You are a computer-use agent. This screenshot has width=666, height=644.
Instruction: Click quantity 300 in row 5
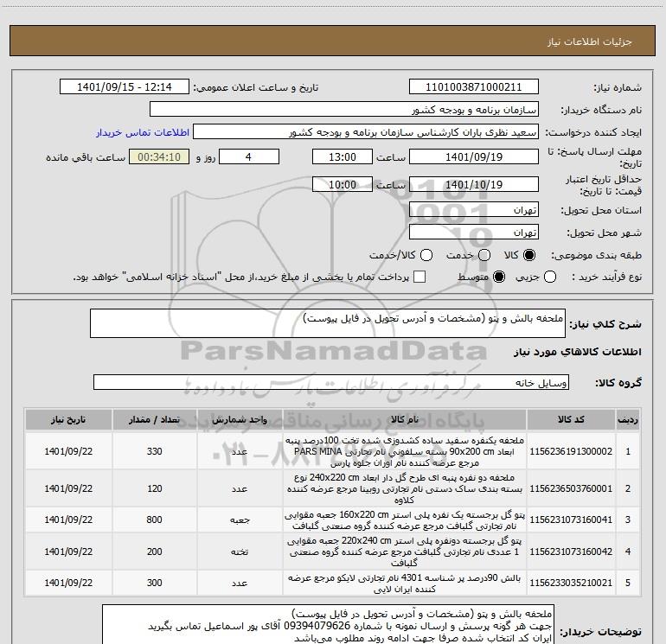155,583
